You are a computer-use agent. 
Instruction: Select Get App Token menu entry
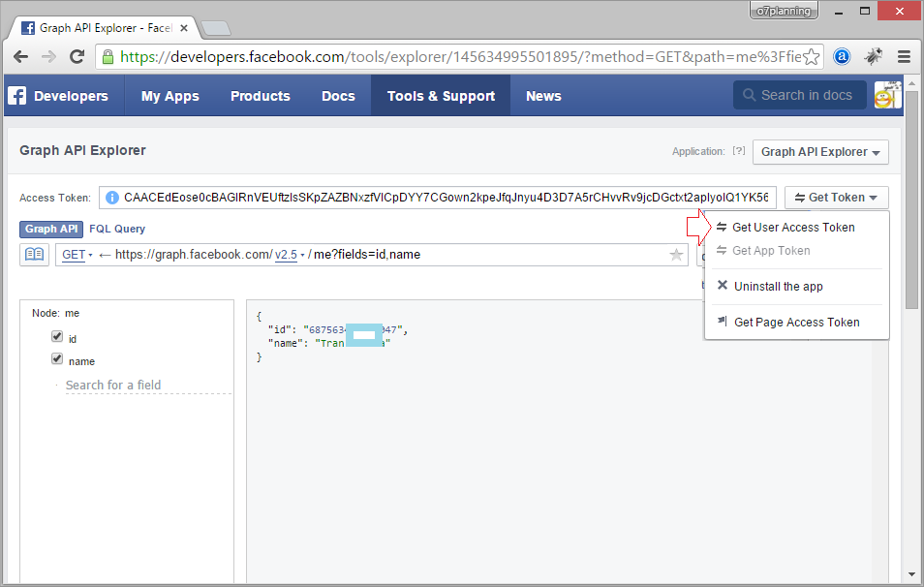pos(771,251)
